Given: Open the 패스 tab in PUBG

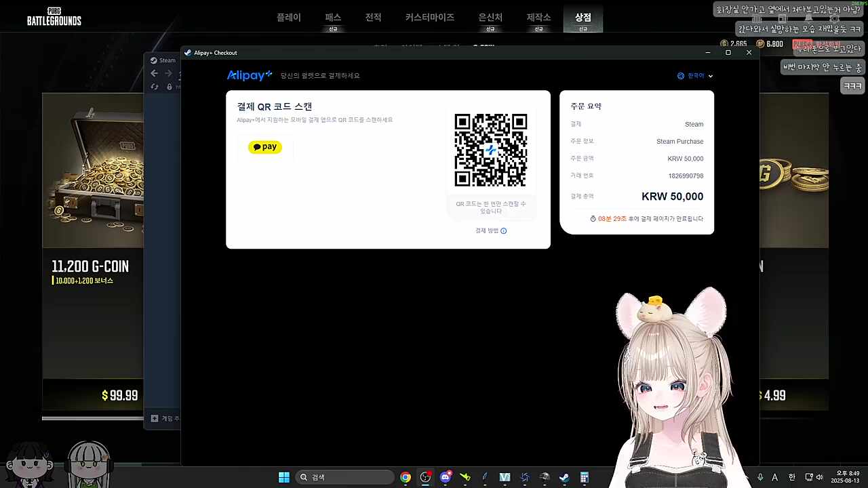Looking at the screenshot, I should pos(333,18).
